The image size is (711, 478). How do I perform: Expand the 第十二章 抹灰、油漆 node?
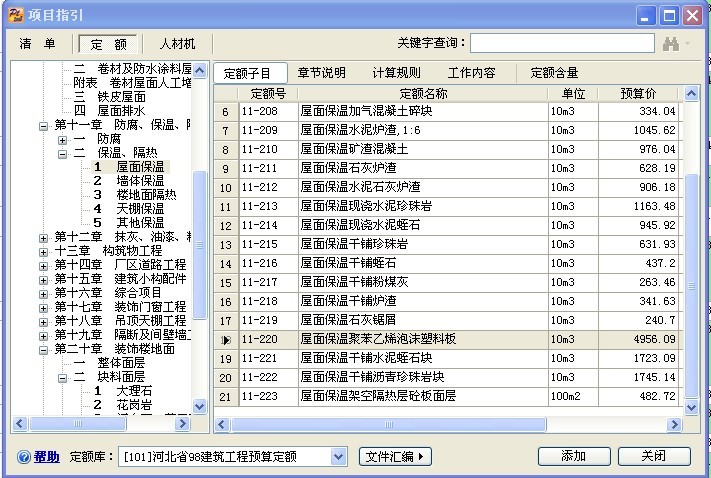(44, 238)
